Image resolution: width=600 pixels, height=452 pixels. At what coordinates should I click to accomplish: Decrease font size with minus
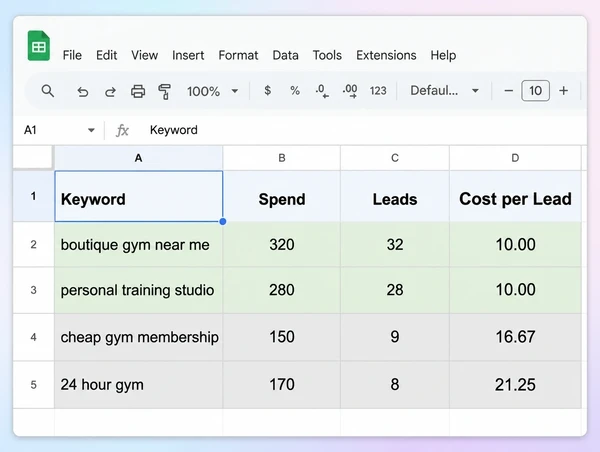pos(508,91)
